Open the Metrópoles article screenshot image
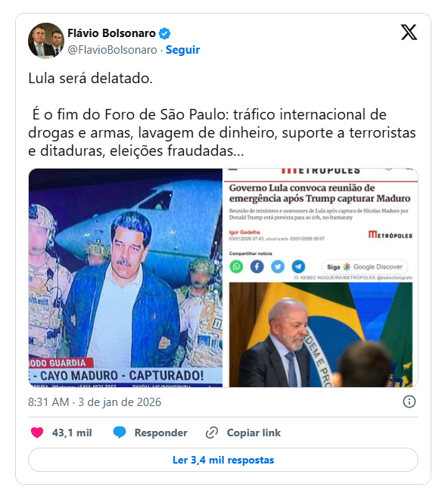This screenshot has width=448, height=490. pyautogui.click(x=321, y=278)
